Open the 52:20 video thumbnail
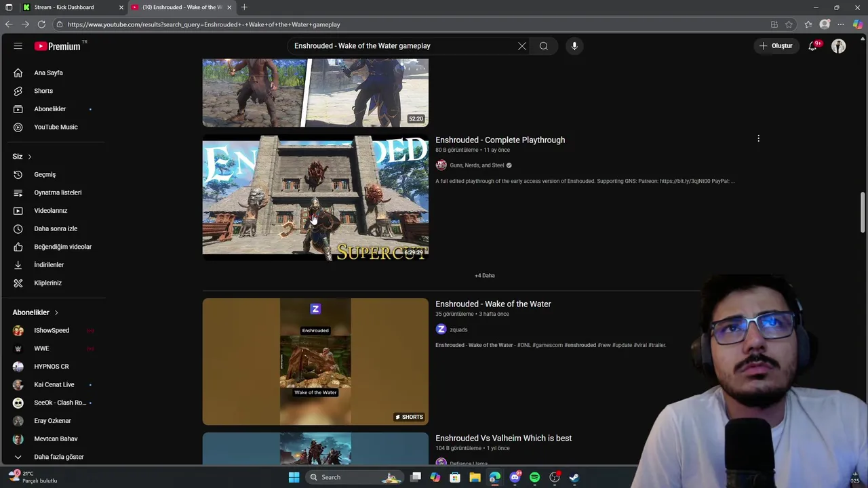Screen dimensions: 868x488 (315, 92)
